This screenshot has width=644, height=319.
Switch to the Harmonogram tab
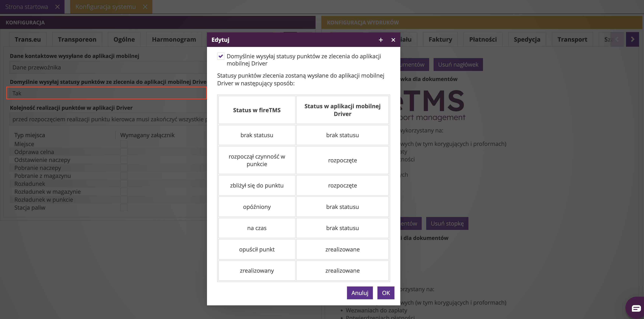pos(174,40)
